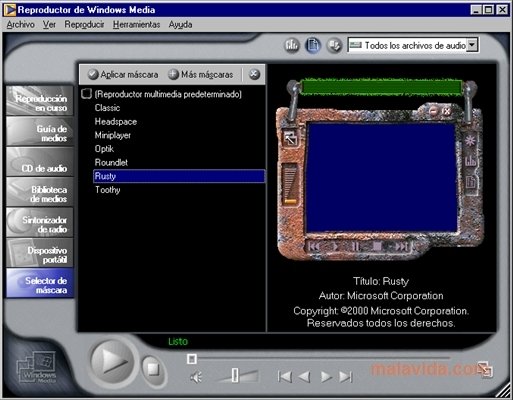The height and width of the screenshot is (400, 513).
Task: Click the rewind button
Action: click(304, 377)
